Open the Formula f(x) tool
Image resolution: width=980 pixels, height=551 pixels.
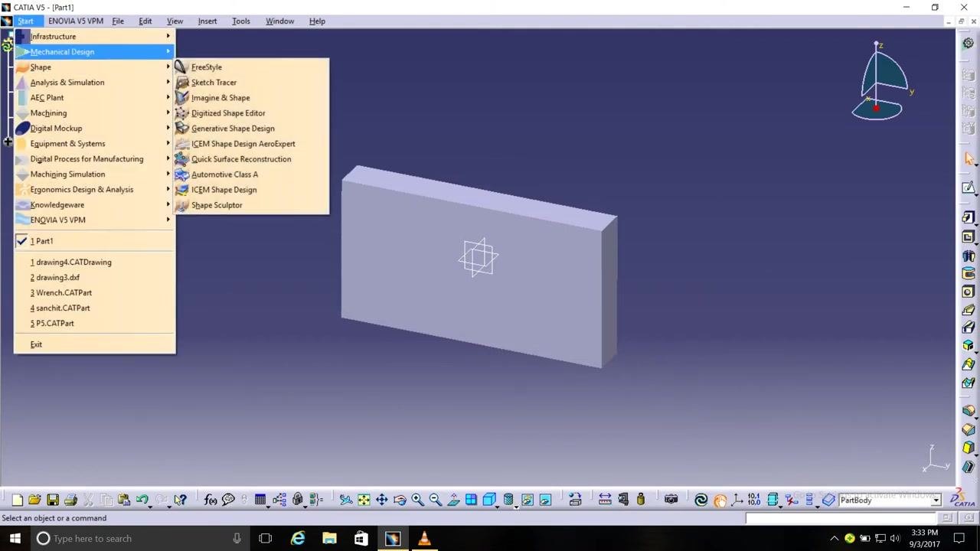211,500
